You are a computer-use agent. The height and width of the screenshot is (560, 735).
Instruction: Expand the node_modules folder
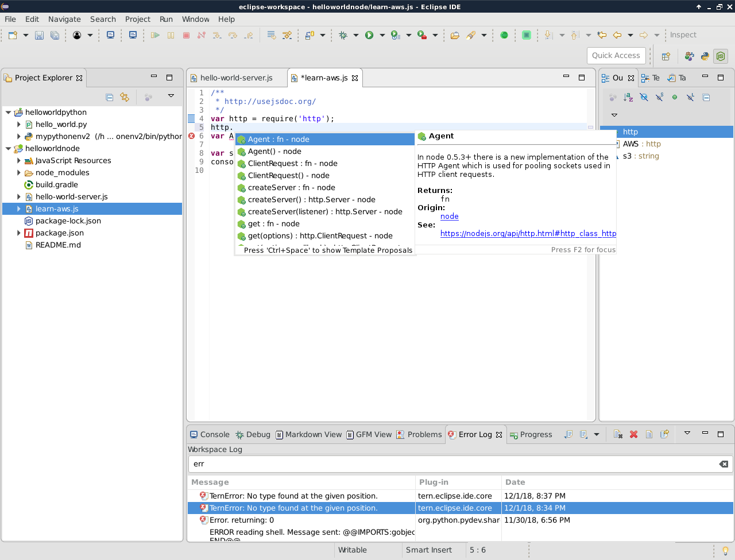coord(18,173)
